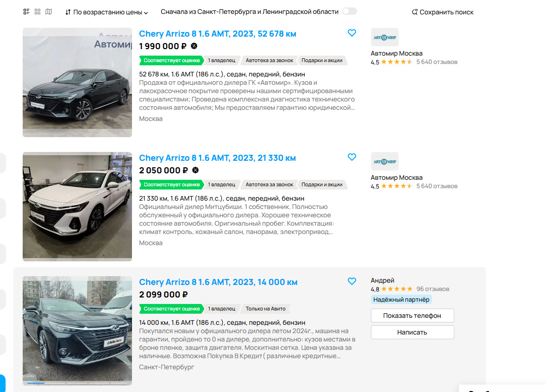This screenshot has width=546, height=392.
Task: Click heart icon on 14 000 км listing
Action: pyautogui.click(x=352, y=281)
